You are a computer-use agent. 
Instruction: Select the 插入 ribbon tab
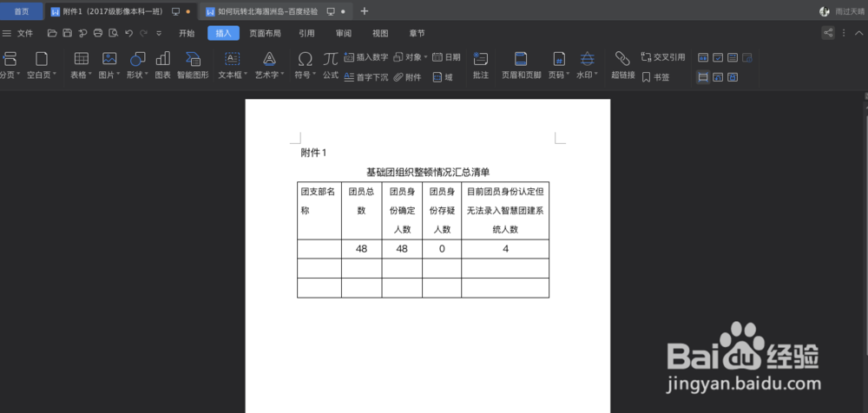tap(224, 33)
